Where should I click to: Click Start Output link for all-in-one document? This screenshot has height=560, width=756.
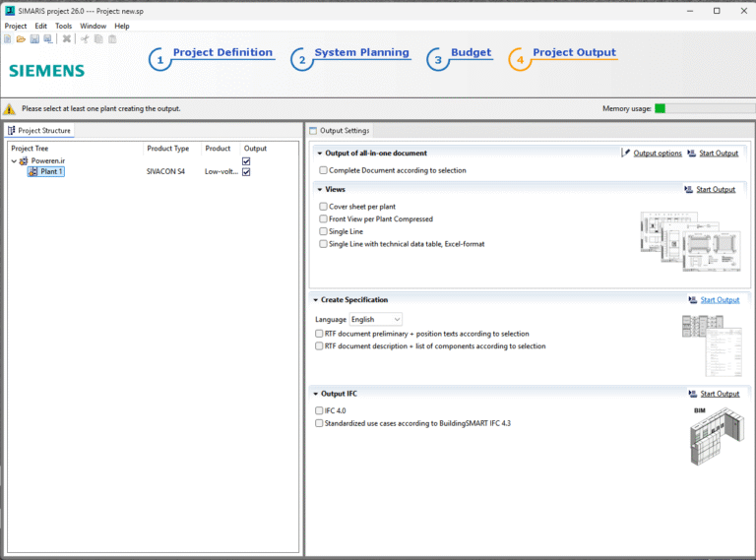719,154
